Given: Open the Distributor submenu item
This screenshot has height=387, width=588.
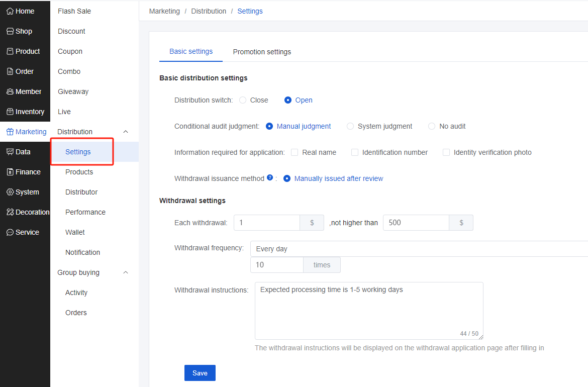Looking at the screenshot, I should [81, 192].
